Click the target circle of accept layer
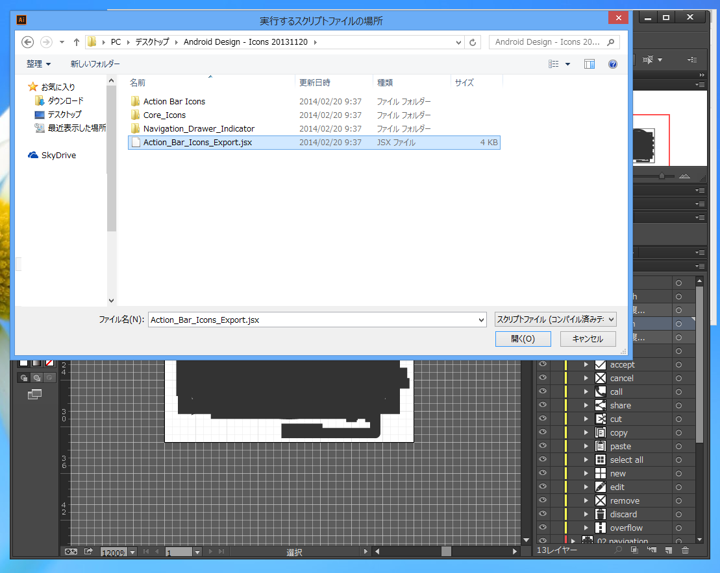 [x=679, y=365]
